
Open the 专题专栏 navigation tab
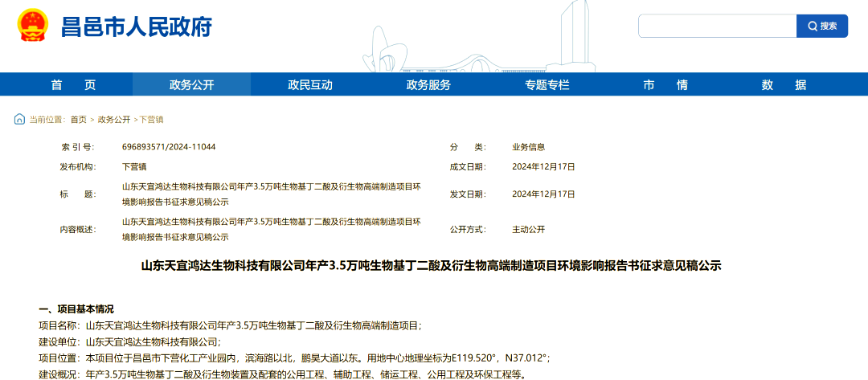tap(547, 84)
